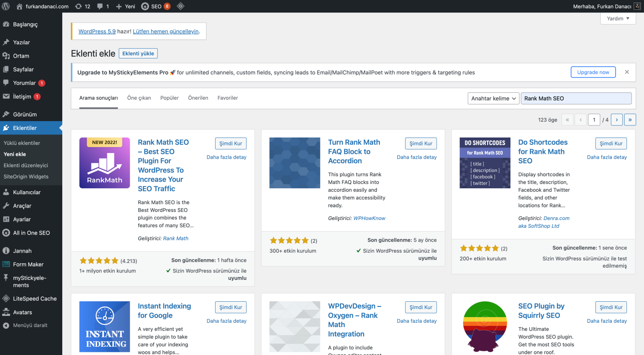This screenshot has width=644, height=355.
Task: Open the 12 pending updates icon
Action: pyautogui.click(x=82, y=6)
